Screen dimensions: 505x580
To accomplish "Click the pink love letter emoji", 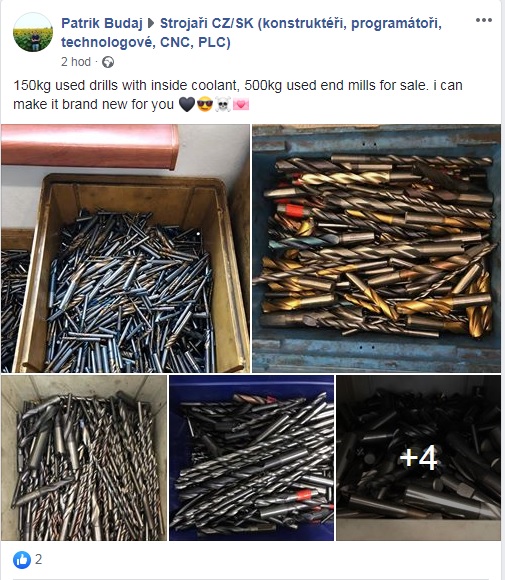I will (x=241, y=105).
